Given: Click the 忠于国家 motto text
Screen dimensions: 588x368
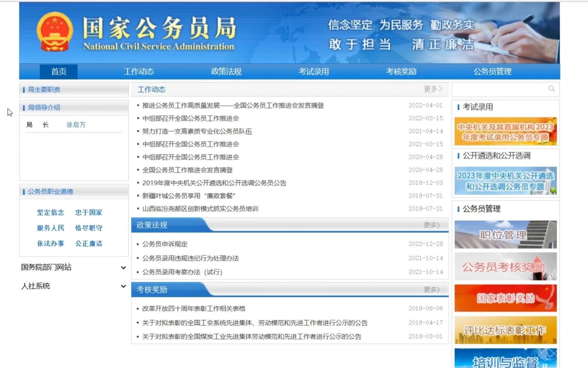Looking at the screenshot, I should (x=89, y=213).
